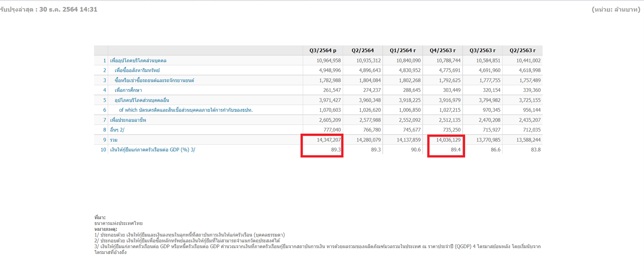
Task: Click the เพื่ออุปโภคบริโภคส่วนบุคคล row label
Action: [x=138, y=61]
